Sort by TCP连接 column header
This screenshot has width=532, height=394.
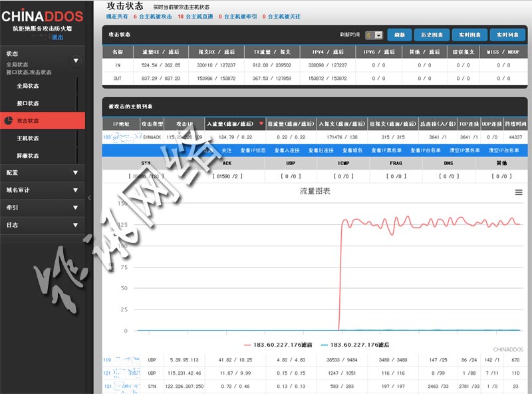coord(469,124)
